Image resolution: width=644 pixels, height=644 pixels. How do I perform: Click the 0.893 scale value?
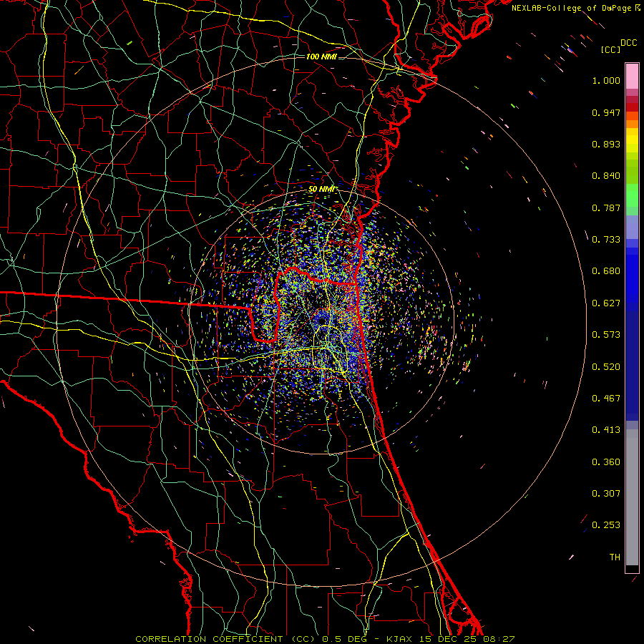coord(606,144)
